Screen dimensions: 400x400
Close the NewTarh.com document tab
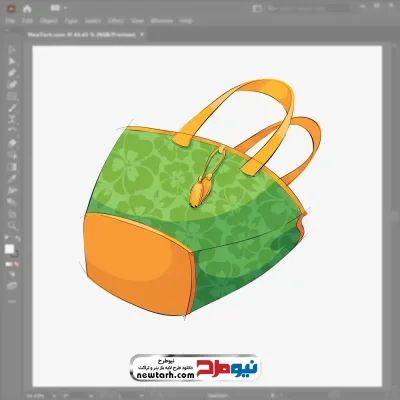click(142, 34)
